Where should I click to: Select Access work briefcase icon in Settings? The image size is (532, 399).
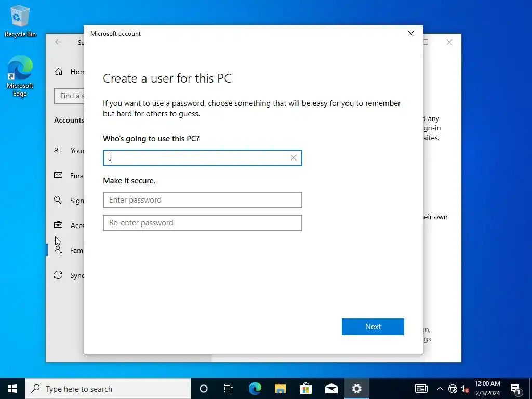pyautogui.click(x=58, y=225)
